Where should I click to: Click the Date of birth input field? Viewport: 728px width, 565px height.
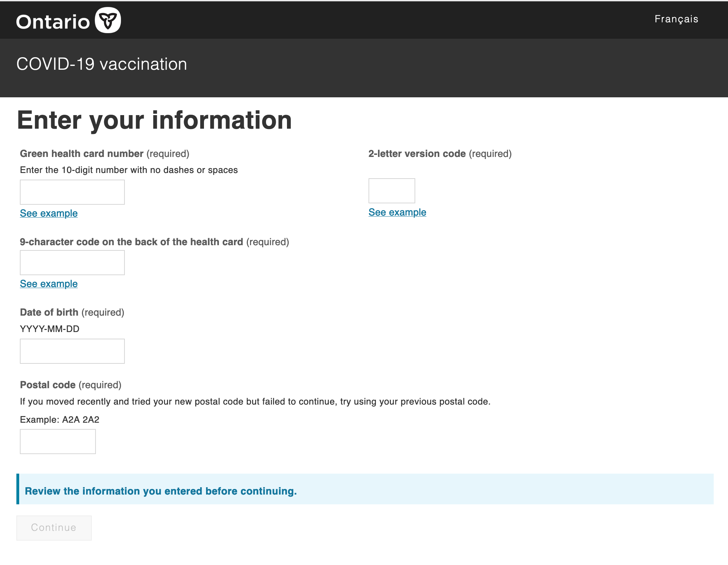[x=72, y=351]
